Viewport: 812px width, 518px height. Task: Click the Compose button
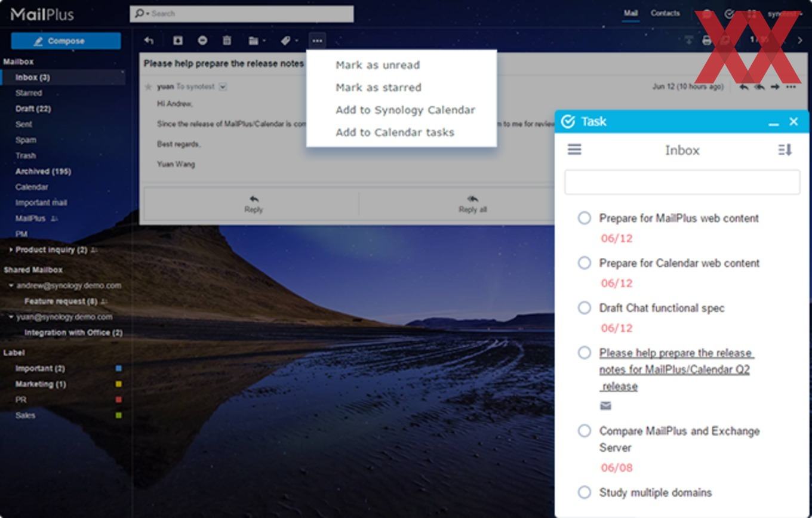coord(66,41)
